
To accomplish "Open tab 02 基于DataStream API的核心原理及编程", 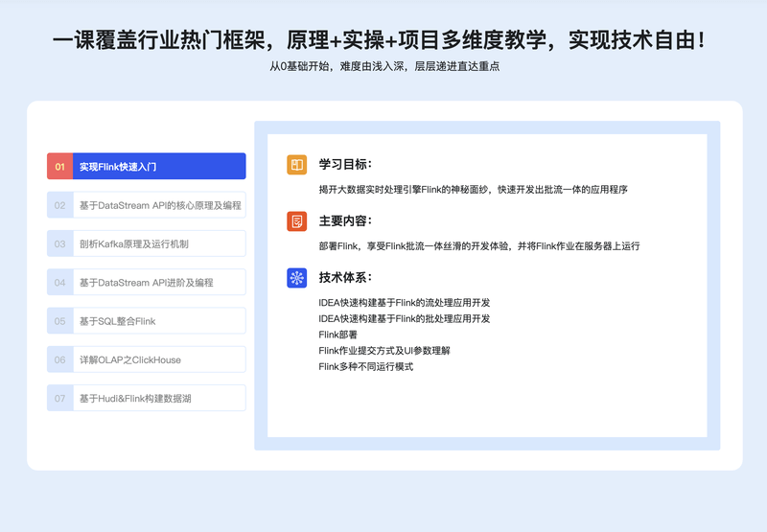I will [147, 205].
